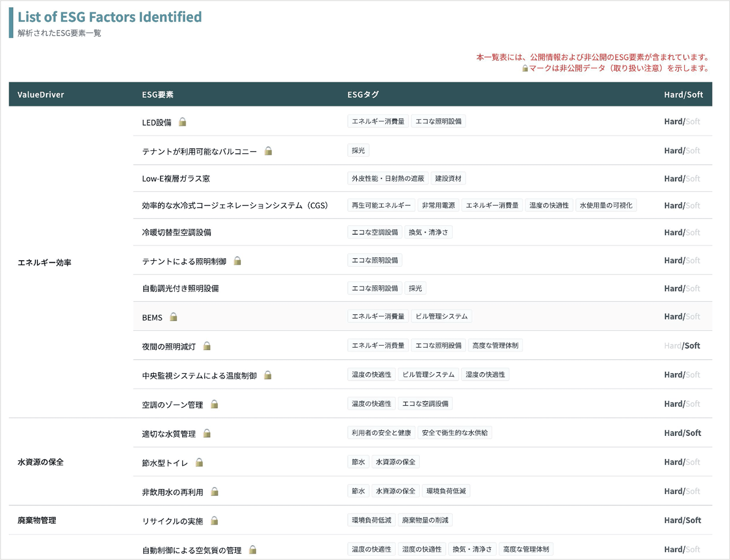Click lock icon next to 適切な水質管理

pyautogui.click(x=207, y=433)
